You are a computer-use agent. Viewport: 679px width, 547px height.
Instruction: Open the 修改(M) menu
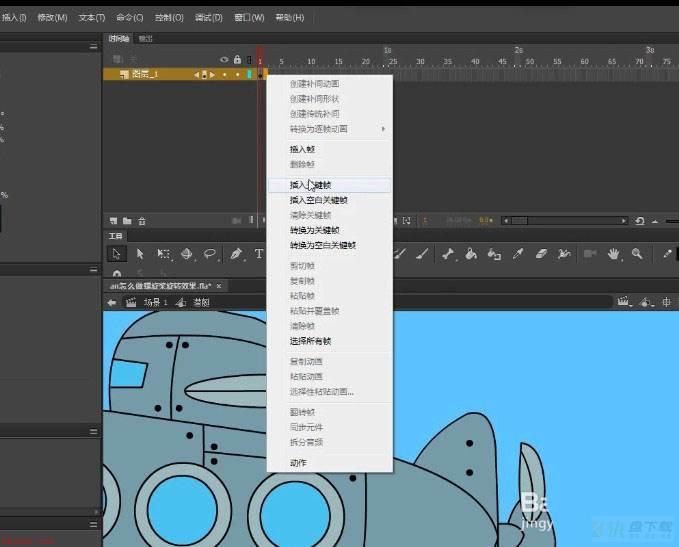52,18
